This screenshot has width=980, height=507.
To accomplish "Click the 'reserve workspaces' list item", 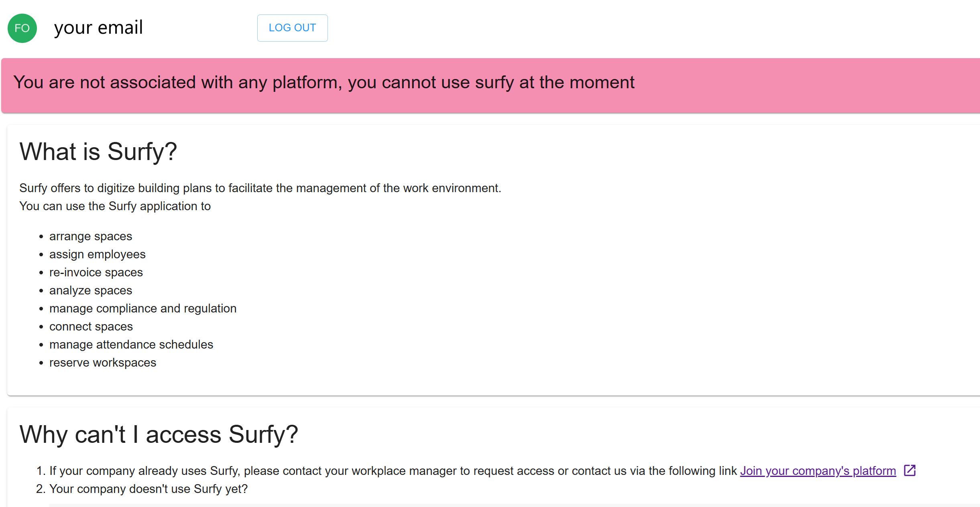I will click(x=103, y=363).
